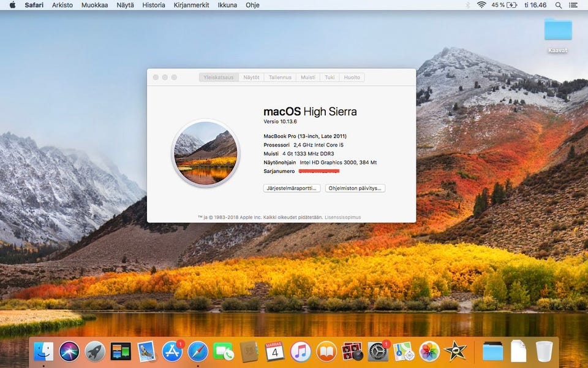Click the Wi-Fi status icon
This screenshot has width=588, height=368.
tap(481, 5)
